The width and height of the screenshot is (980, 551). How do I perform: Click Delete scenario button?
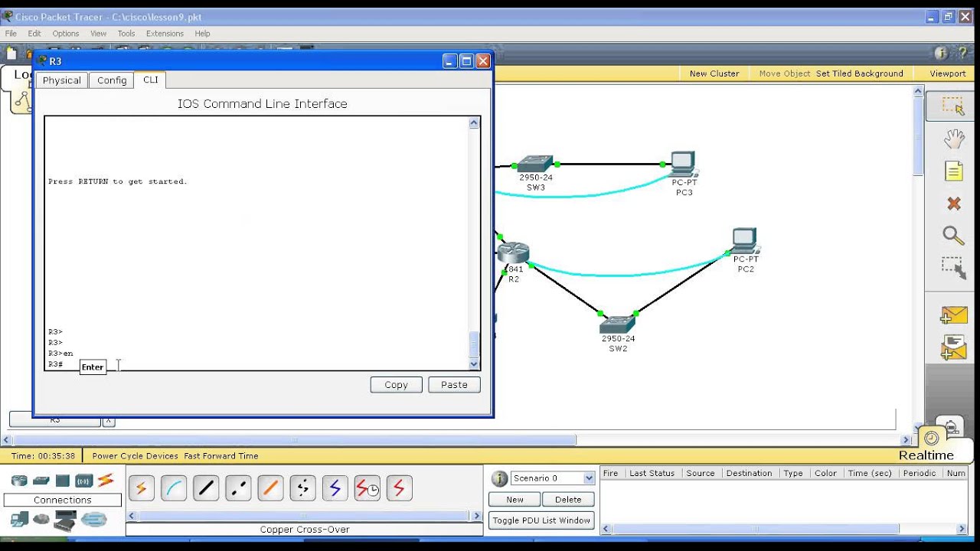[568, 500]
